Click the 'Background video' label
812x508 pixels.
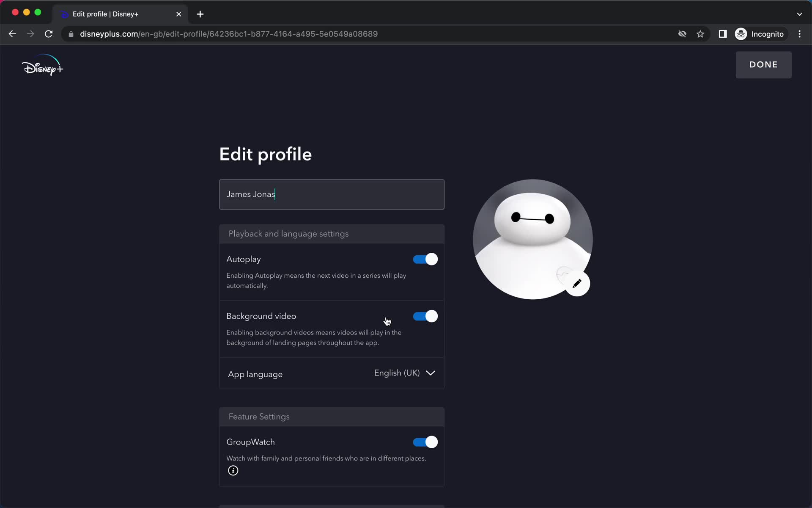261,316
